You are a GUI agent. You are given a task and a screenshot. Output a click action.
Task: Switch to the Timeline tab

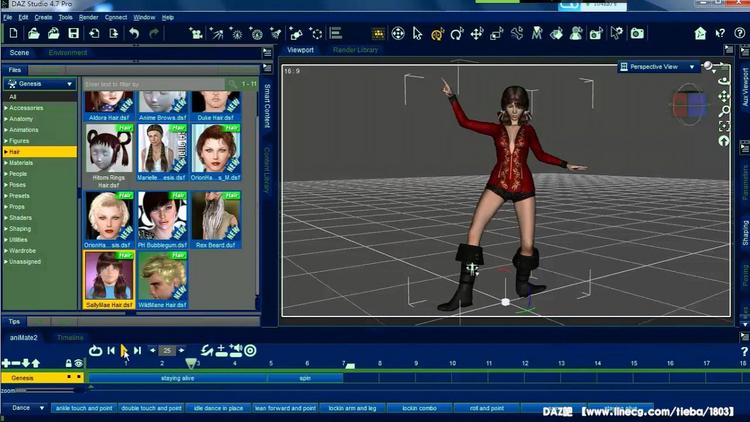pos(70,337)
